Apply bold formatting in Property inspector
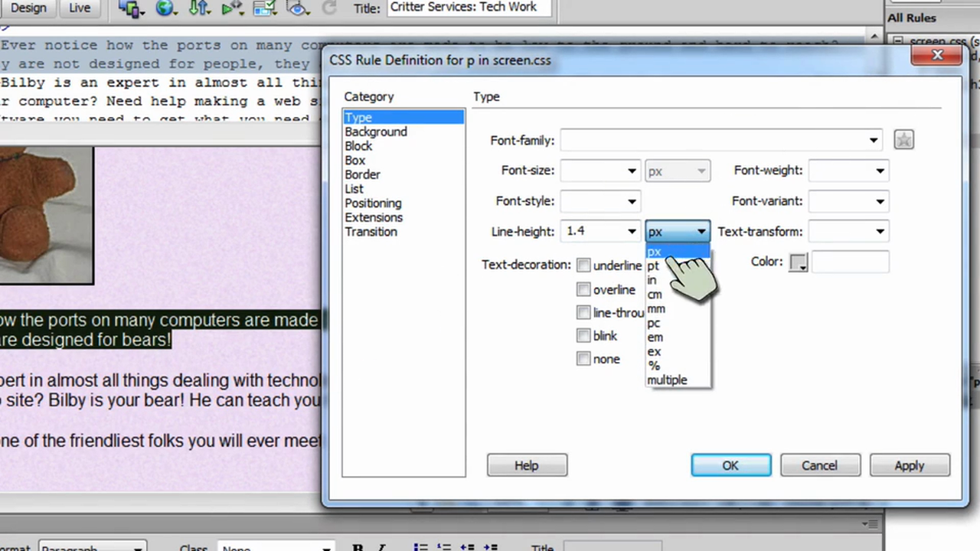Image resolution: width=980 pixels, height=551 pixels. click(x=358, y=547)
